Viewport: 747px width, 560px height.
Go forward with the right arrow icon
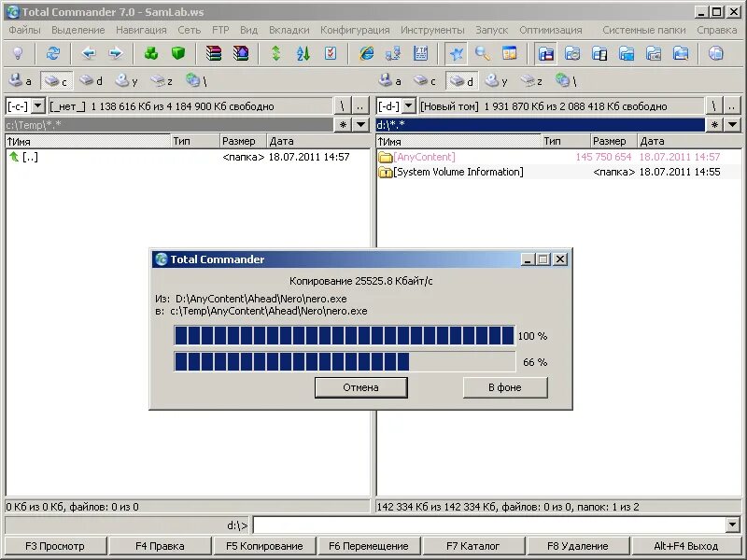click(x=115, y=53)
